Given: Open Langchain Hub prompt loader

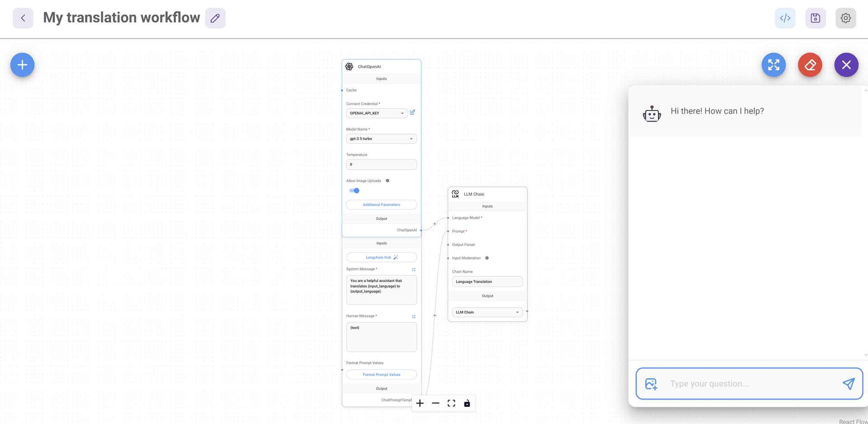Looking at the screenshot, I should tap(381, 257).
